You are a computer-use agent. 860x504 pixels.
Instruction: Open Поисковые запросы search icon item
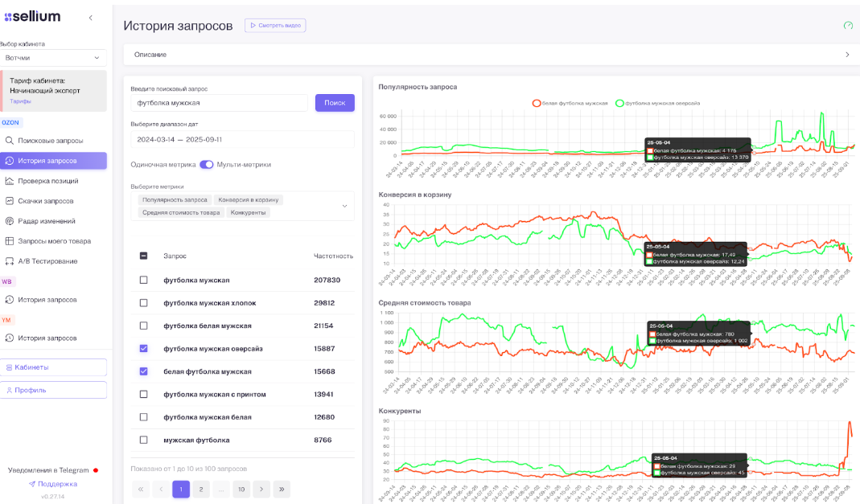10,141
